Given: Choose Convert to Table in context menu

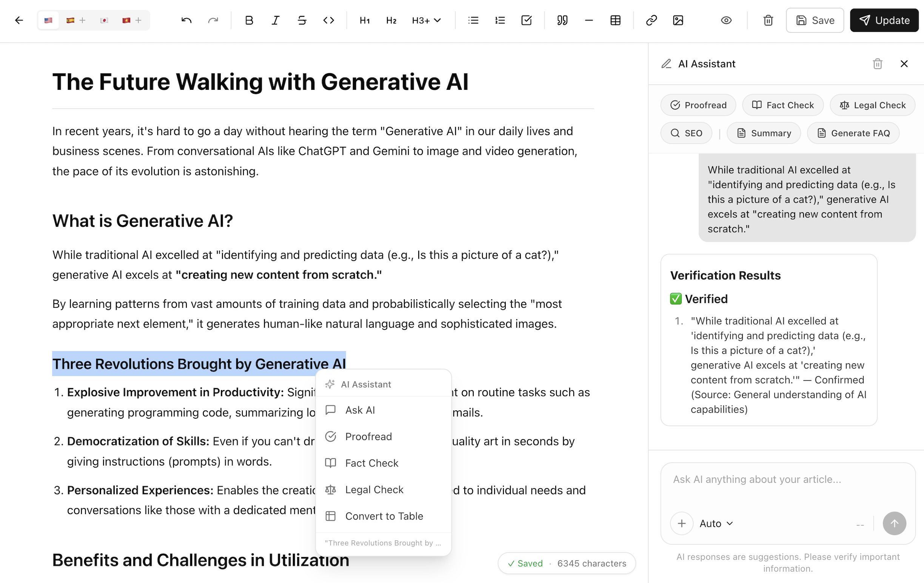Looking at the screenshot, I should point(383,516).
